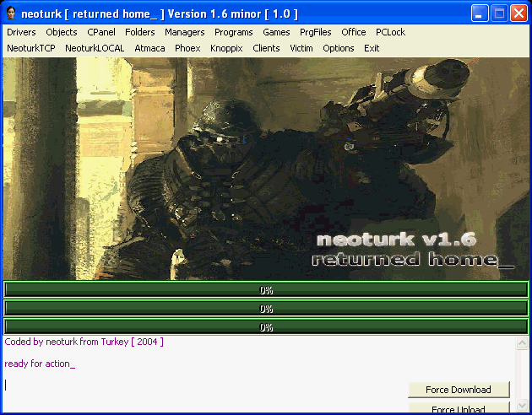Screen dimensions: 532x415
Task: Open the Drivers menu
Action: 21,32
